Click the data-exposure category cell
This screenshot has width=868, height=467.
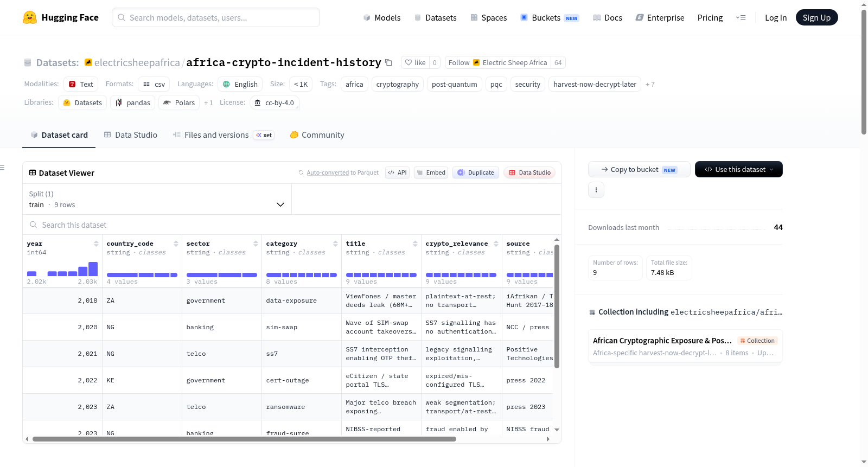coord(302,300)
